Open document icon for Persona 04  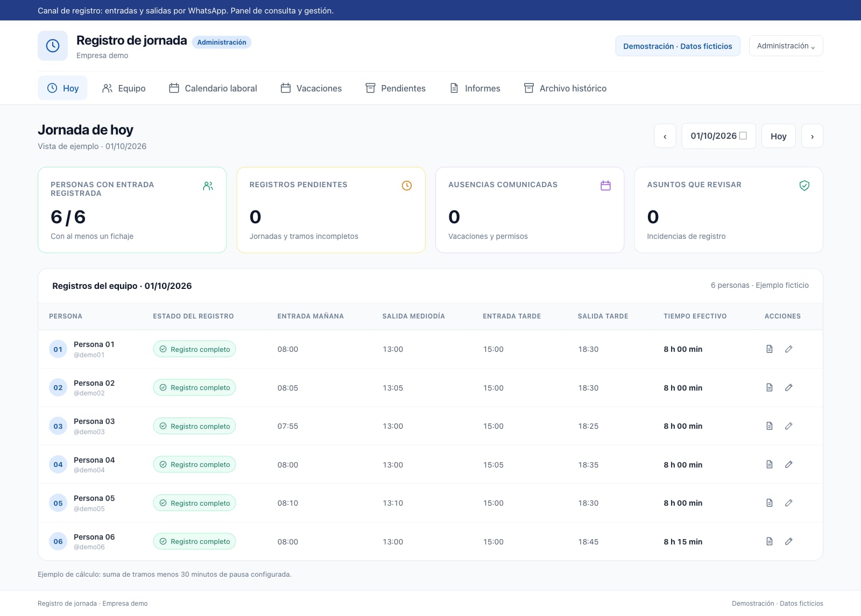(x=770, y=464)
